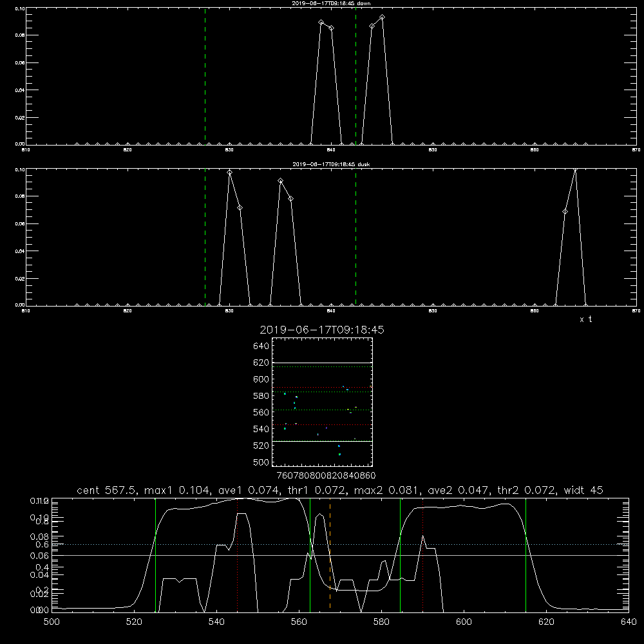Click right green dashed line in dawn plot

coord(355,76)
